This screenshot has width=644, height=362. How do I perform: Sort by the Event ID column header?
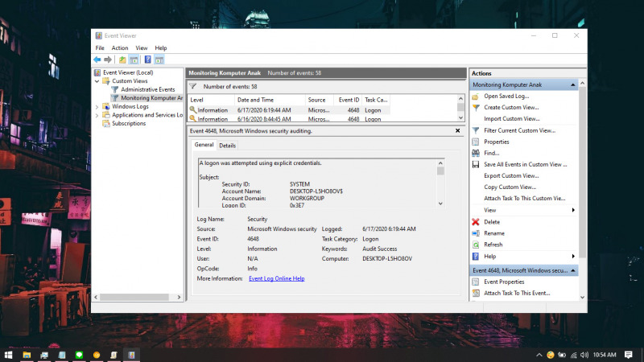(348, 100)
